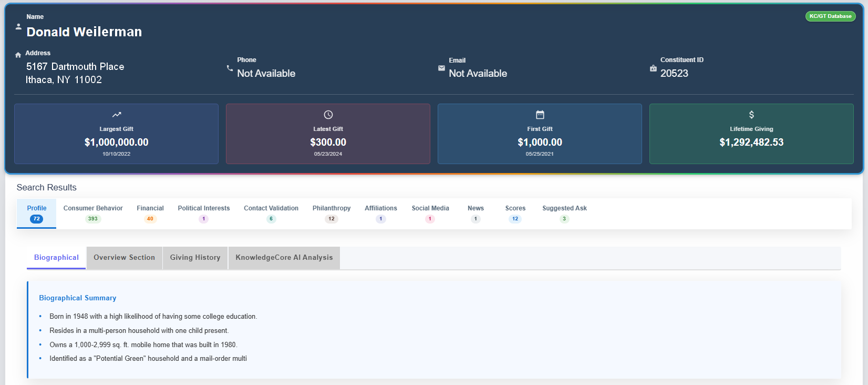868x385 pixels.
Task: Click the dollar sign icon on Lifetime Giving
Action: tap(751, 115)
